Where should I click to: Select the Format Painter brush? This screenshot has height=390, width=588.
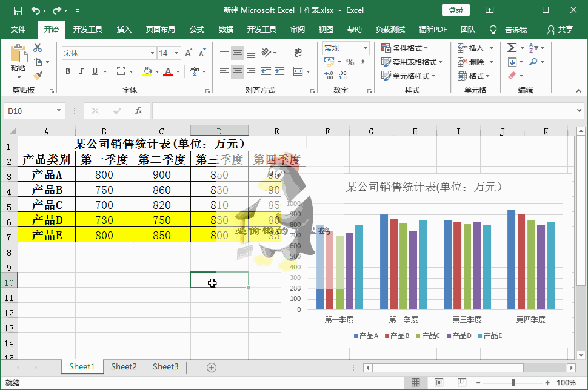(x=38, y=75)
